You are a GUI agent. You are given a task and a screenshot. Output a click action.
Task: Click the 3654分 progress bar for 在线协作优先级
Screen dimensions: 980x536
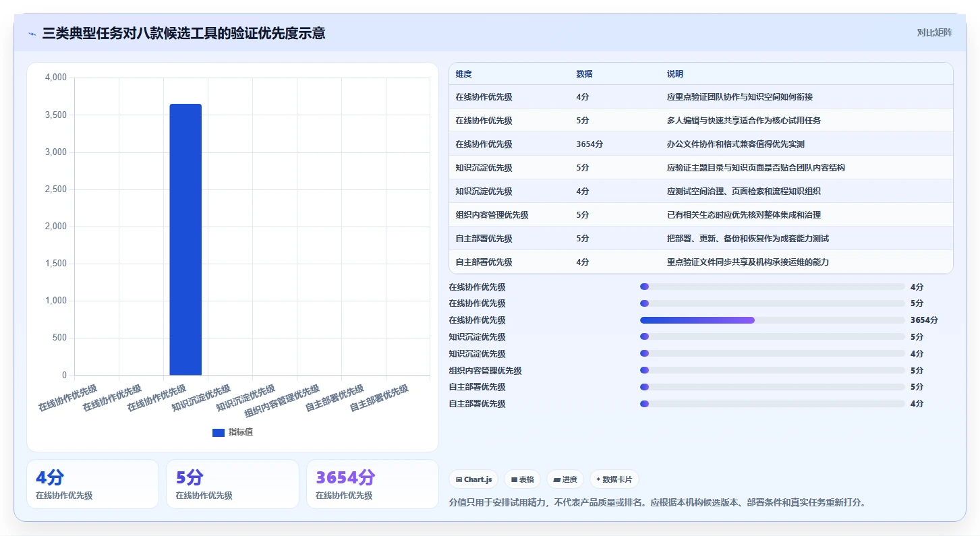772,320
